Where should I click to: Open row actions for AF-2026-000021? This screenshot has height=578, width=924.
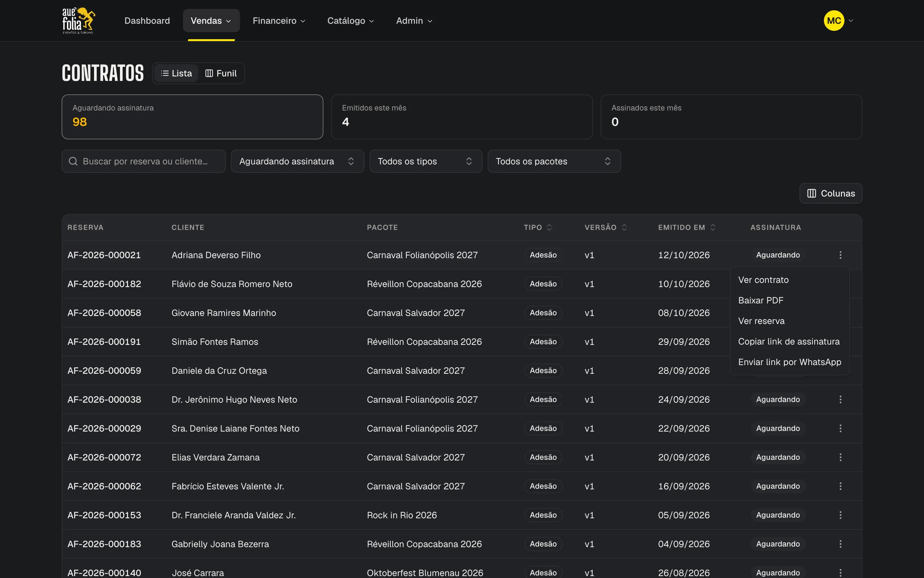tap(840, 255)
